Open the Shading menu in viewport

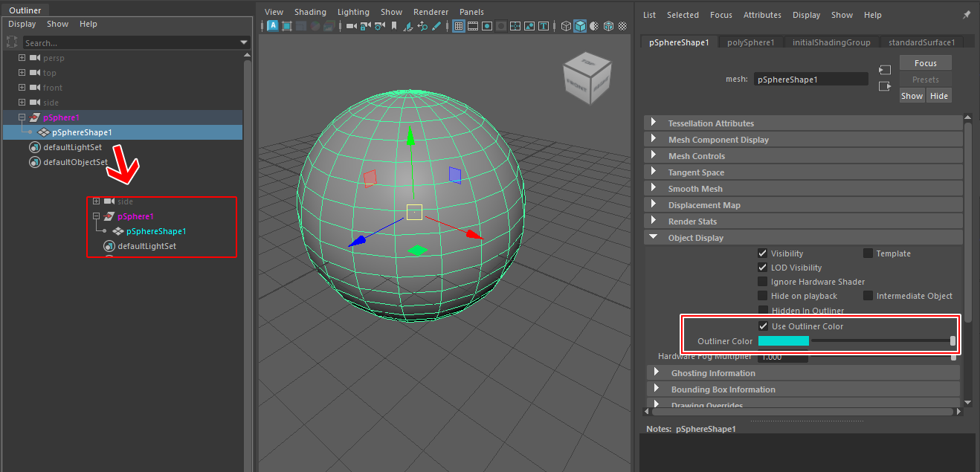point(310,12)
